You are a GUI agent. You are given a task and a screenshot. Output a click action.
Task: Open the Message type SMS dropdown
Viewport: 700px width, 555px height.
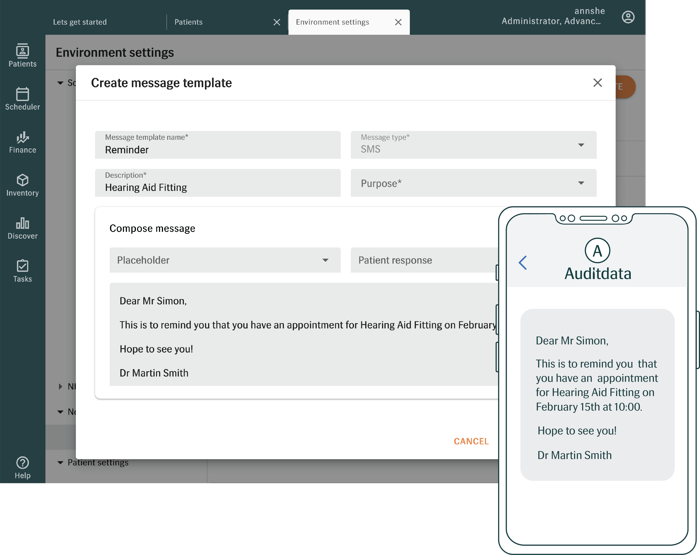473,145
